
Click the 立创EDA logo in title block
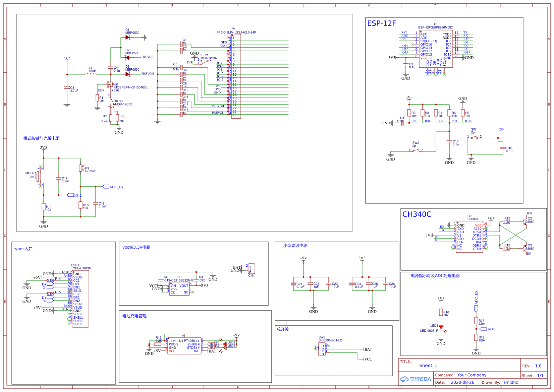point(416,379)
